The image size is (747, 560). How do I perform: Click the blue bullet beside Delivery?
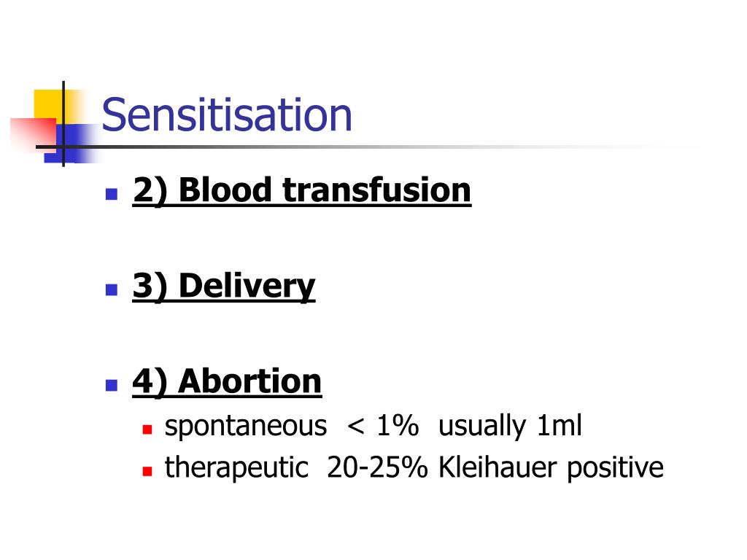tap(112, 289)
